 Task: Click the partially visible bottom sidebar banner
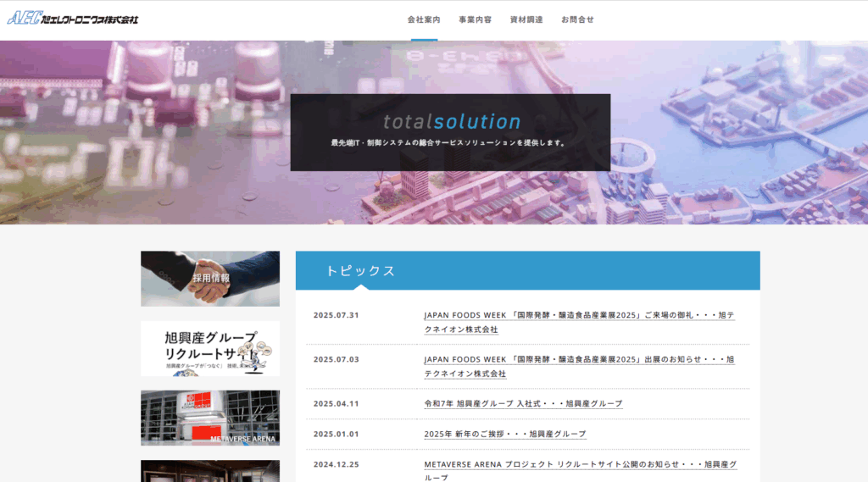coord(210,471)
